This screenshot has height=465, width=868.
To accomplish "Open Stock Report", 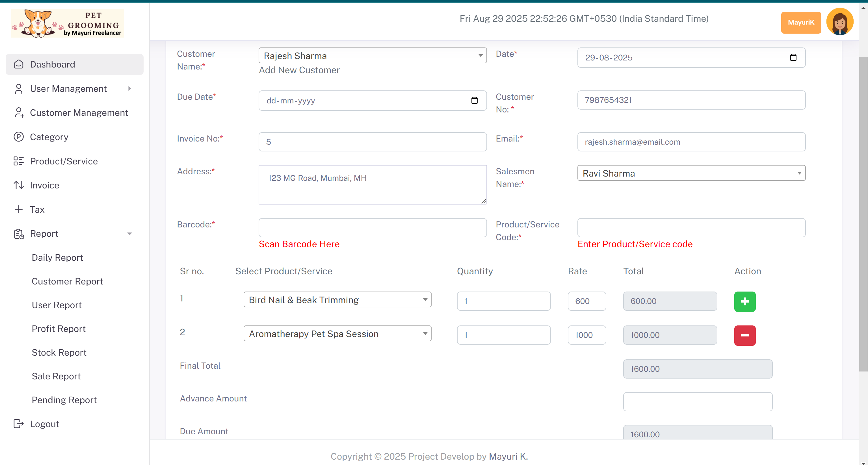I will click(x=59, y=353).
